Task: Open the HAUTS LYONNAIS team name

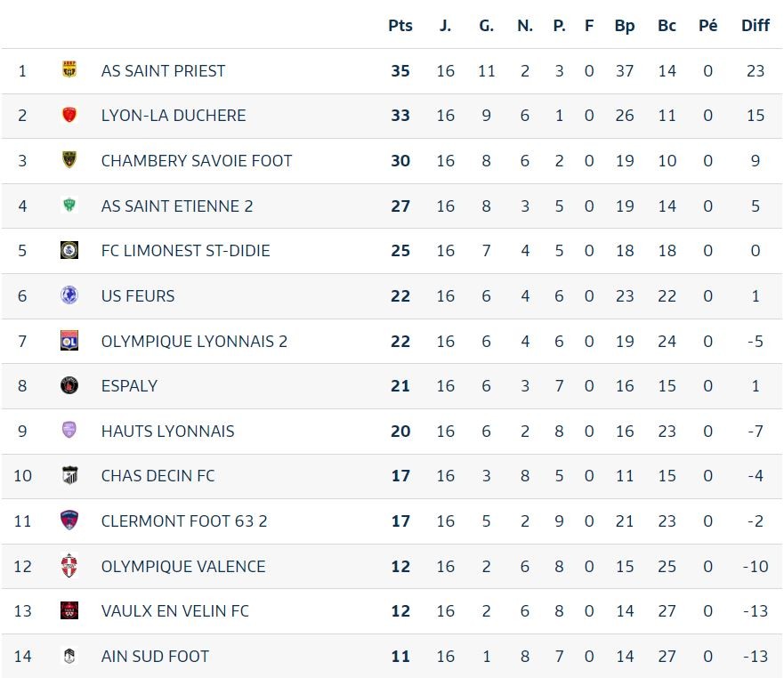Action: [167, 431]
